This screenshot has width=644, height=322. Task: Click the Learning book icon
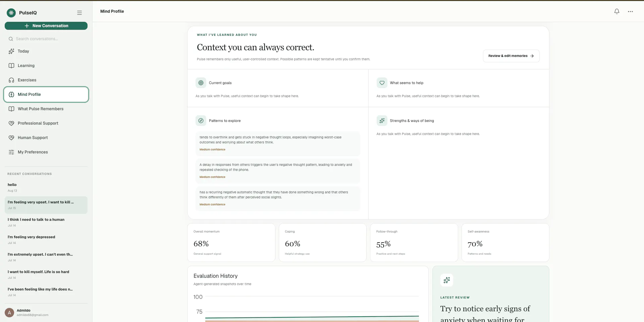coord(11,66)
